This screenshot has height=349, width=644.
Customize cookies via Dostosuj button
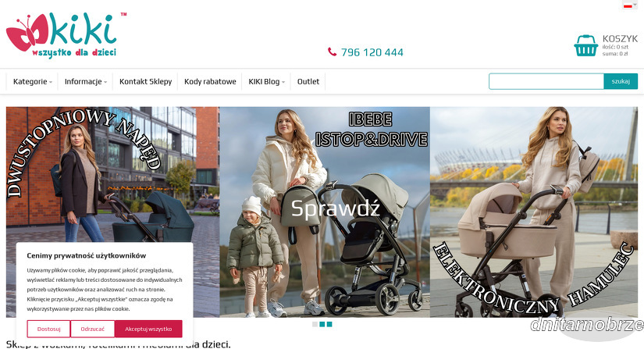click(x=48, y=329)
